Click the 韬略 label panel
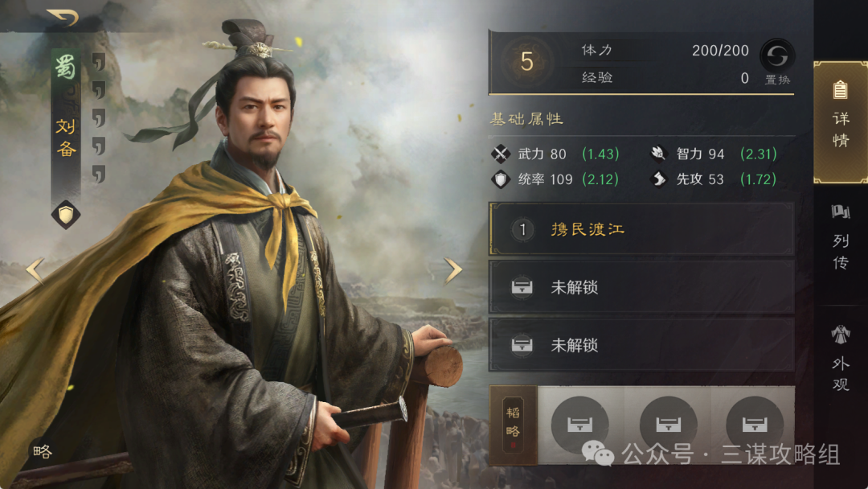This screenshot has width=868, height=489. (x=513, y=425)
